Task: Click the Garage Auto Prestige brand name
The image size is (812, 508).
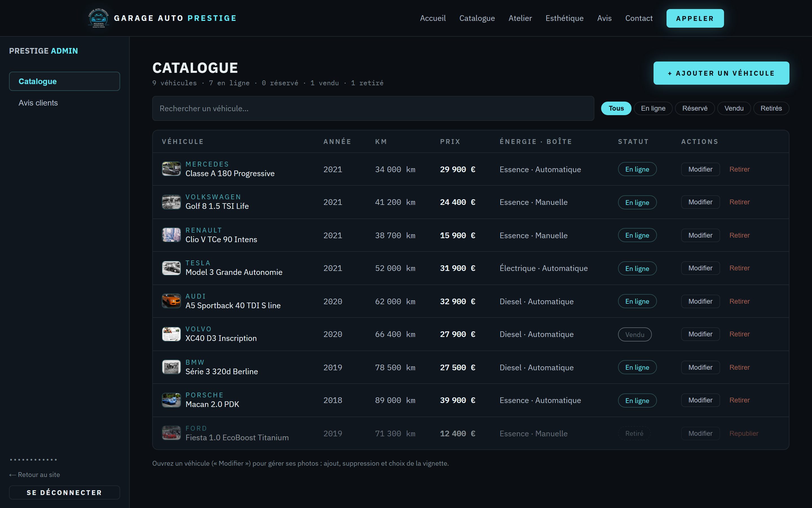Action: (x=175, y=18)
